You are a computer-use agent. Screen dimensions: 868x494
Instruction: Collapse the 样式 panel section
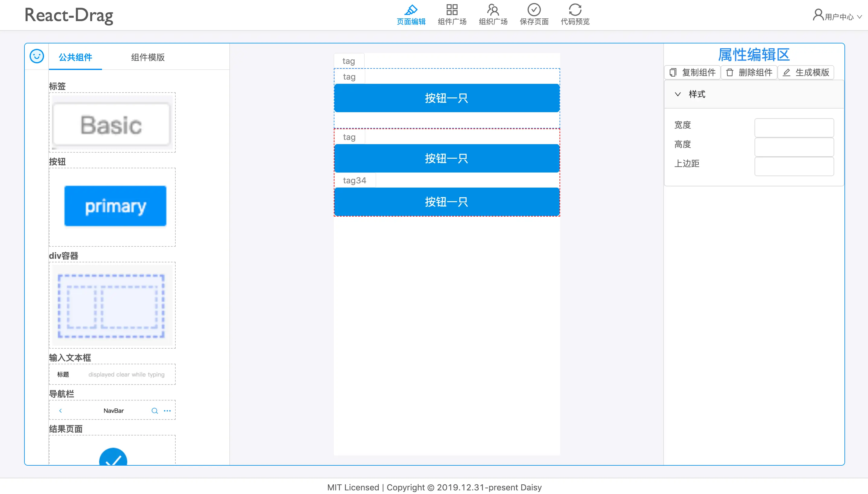pyautogui.click(x=678, y=94)
